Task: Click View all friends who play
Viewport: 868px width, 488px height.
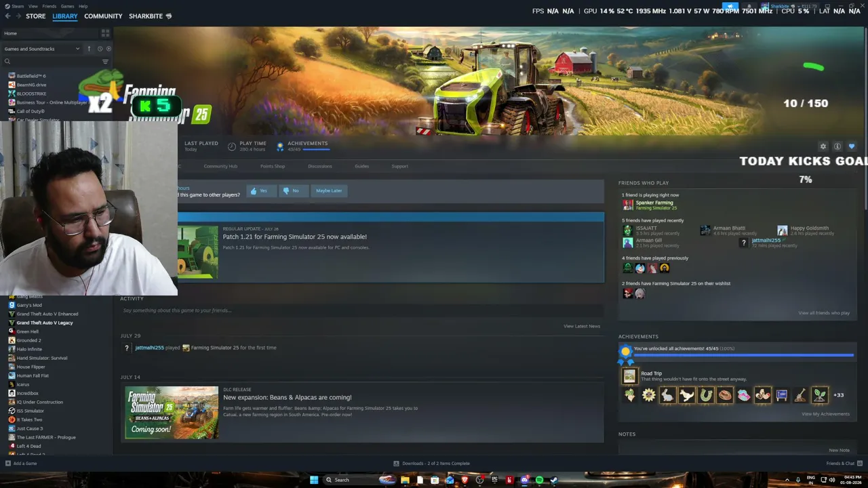Action: click(x=824, y=313)
